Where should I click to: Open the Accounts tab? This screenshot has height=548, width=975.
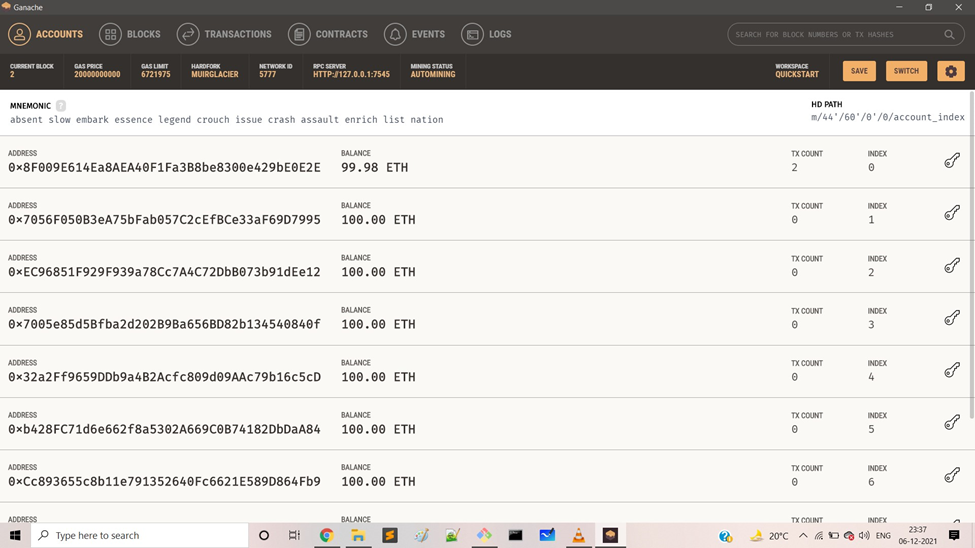pos(45,34)
